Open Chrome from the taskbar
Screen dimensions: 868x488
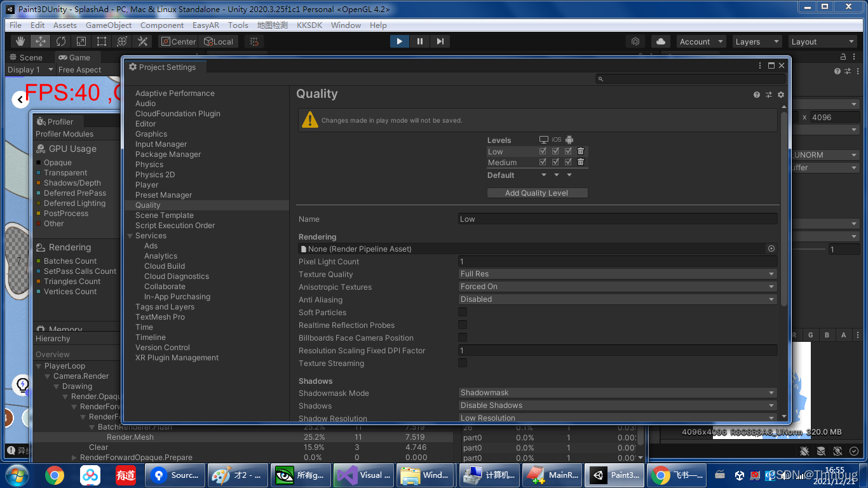[54, 475]
